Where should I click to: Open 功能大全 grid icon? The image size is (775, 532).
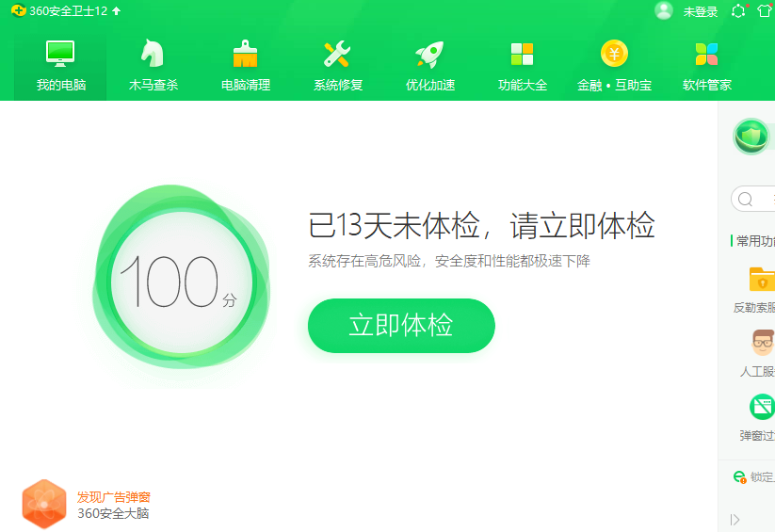(x=522, y=55)
